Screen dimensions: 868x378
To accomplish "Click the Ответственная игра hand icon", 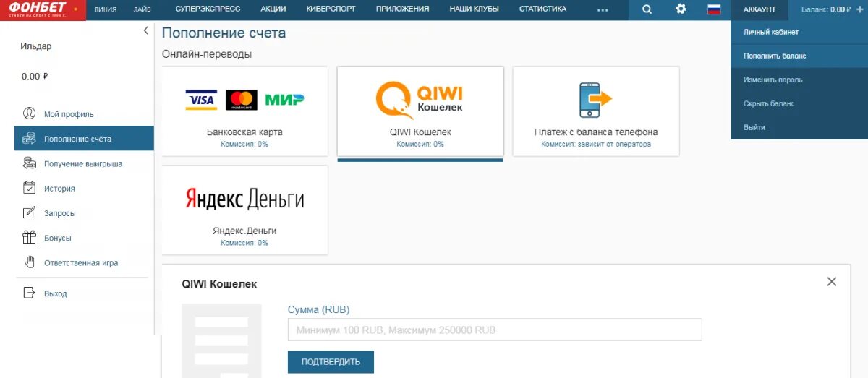I will point(30,262).
